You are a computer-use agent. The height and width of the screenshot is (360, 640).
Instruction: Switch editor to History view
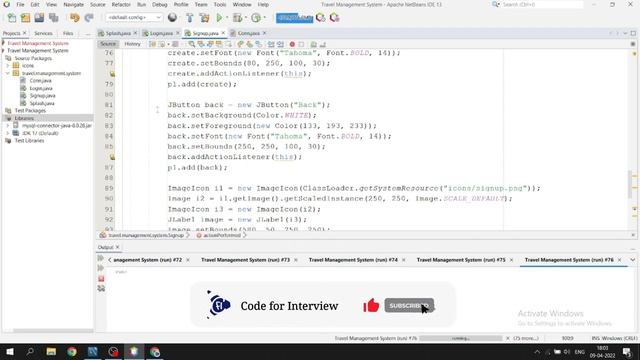coord(132,44)
